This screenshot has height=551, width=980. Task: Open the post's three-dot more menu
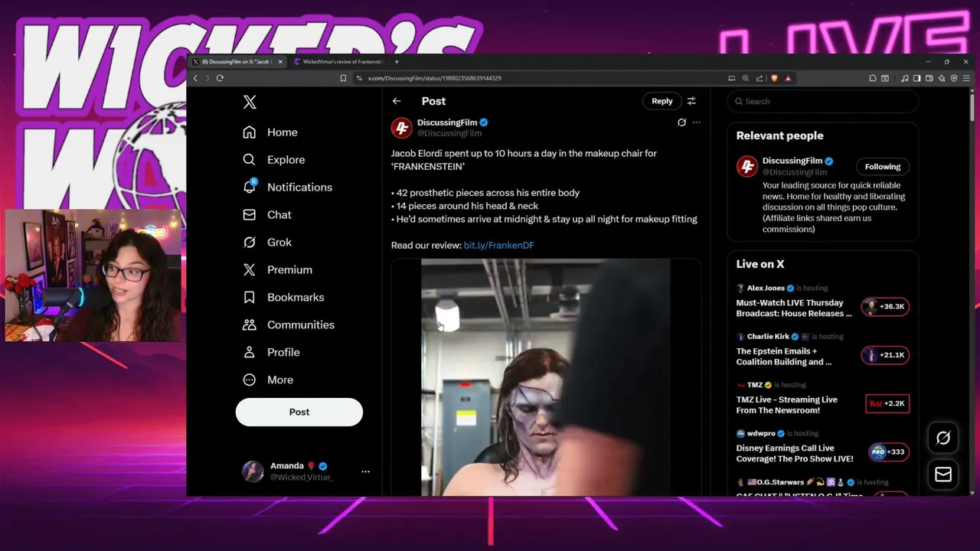click(696, 122)
